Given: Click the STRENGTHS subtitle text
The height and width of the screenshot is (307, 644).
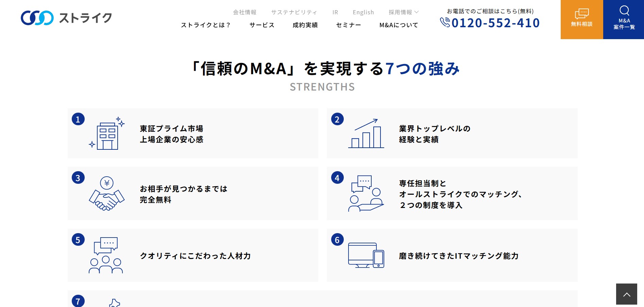Looking at the screenshot, I should [x=322, y=87].
